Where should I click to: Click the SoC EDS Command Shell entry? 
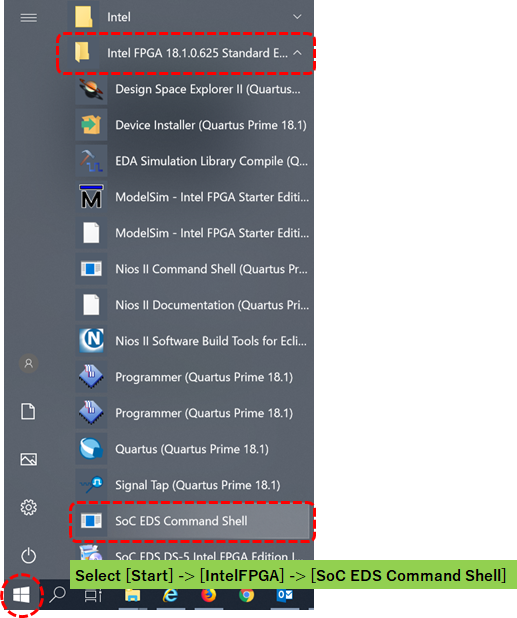192,521
